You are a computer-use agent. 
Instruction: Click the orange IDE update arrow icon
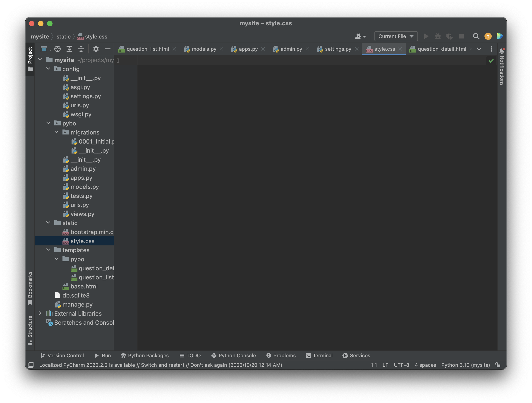point(488,36)
